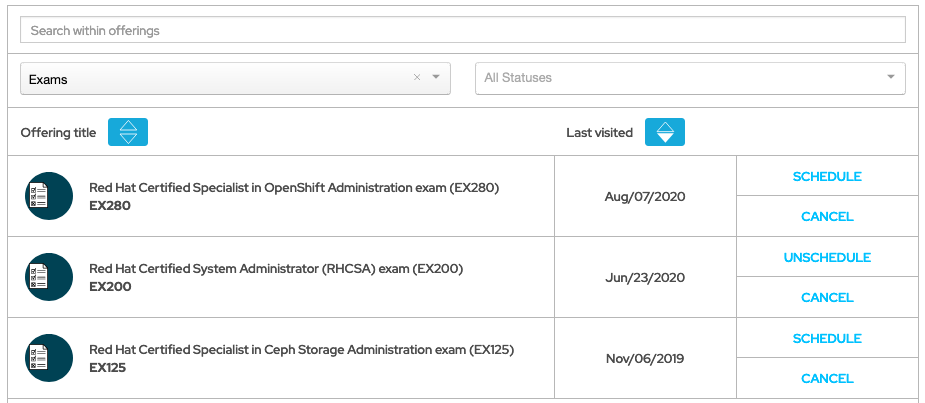Cancel the EX280 OpenShift exam
The height and width of the screenshot is (403, 925).
point(827,217)
